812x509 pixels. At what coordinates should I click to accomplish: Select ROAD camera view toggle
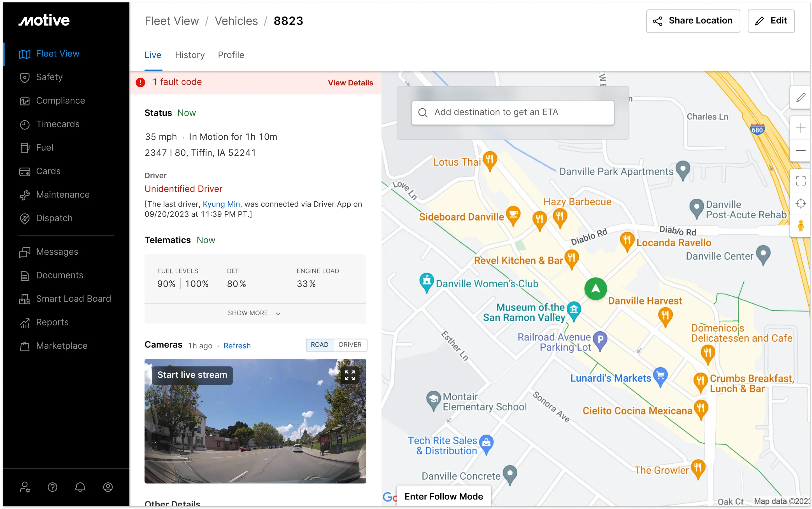pos(319,345)
